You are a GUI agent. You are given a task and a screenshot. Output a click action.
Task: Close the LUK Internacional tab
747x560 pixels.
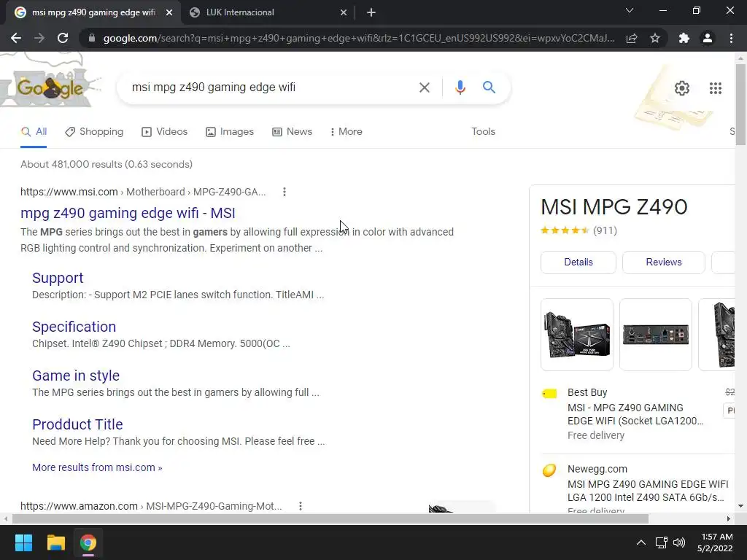click(344, 12)
